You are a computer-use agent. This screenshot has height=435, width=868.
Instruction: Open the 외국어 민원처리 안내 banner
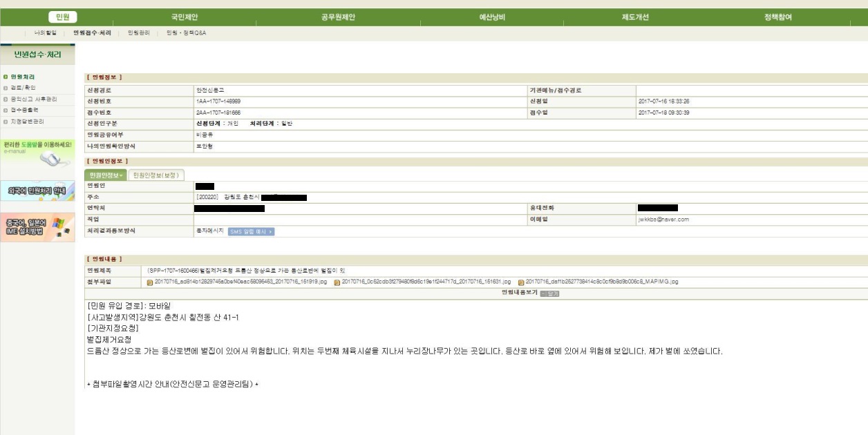pos(37,191)
